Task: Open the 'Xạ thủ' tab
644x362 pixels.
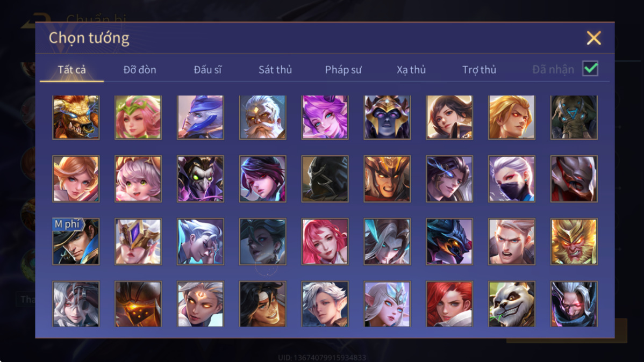Action: pyautogui.click(x=411, y=70)
